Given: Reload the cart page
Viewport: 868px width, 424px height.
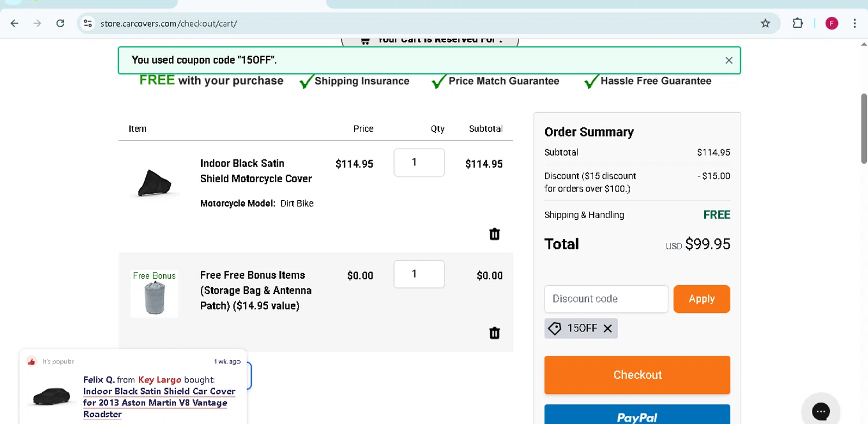Looking at the screenshot, I should coord(60,23).
